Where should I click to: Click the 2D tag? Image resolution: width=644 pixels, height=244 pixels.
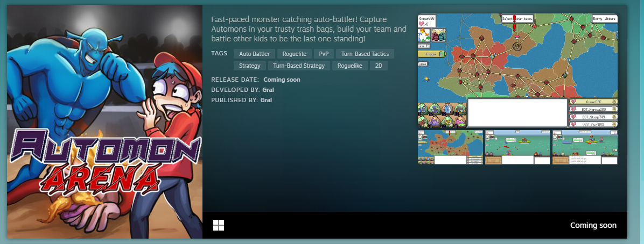pos(379,66)
